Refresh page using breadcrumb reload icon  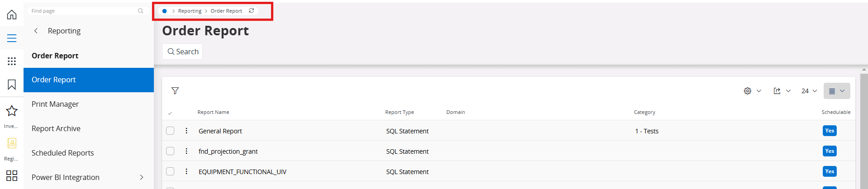[x=252, y=10]
